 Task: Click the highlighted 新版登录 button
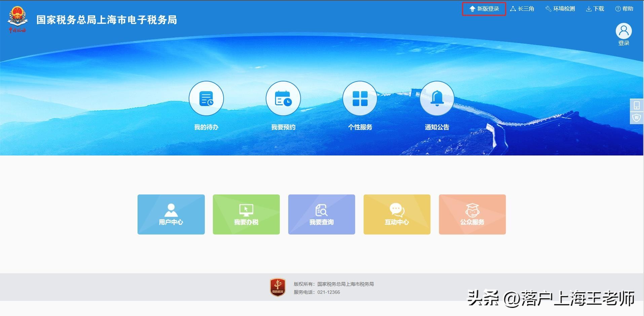pos(484,8)
